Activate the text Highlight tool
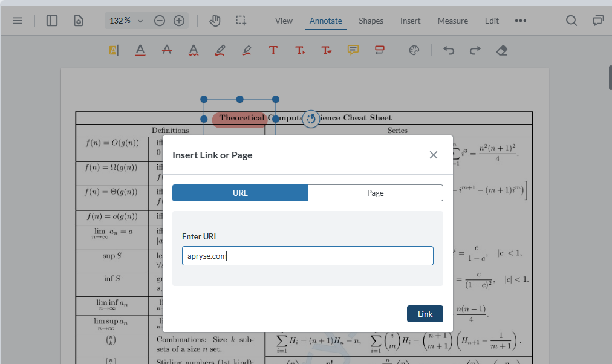Screen dimensions: 612x364 (x=113, y=50)
